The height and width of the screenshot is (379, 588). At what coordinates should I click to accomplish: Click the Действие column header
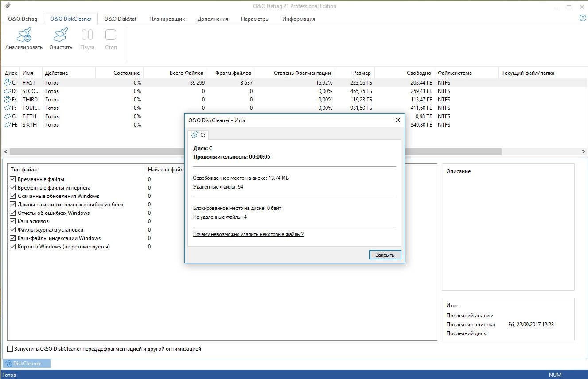(69, 73)
